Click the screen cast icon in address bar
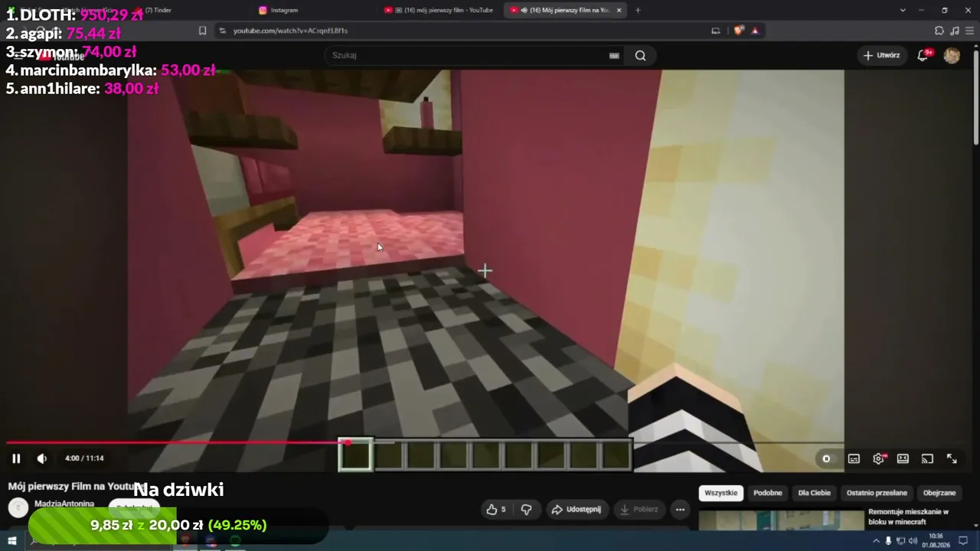 [716, 31]
